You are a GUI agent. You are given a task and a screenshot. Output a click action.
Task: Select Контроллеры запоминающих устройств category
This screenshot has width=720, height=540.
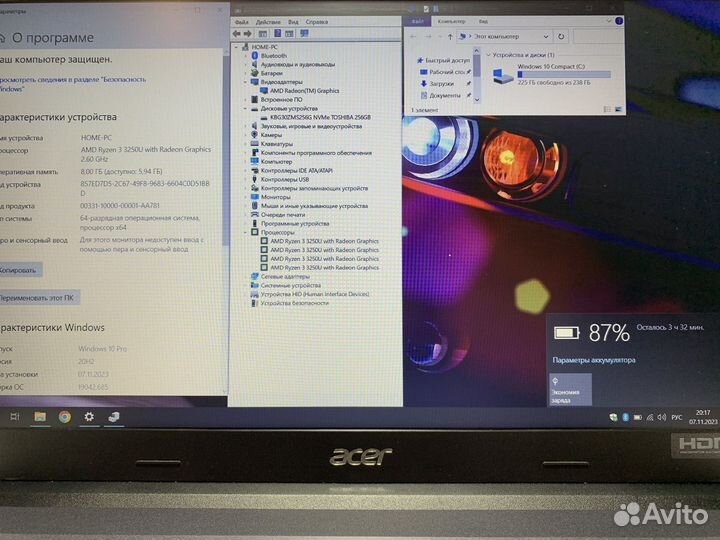[314, 188]
